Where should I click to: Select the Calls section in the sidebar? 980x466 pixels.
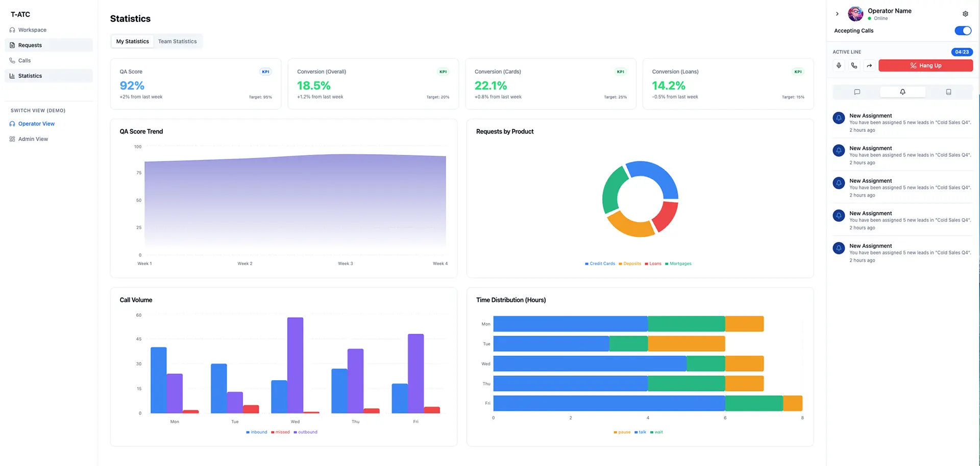click(x=24, y=60)
